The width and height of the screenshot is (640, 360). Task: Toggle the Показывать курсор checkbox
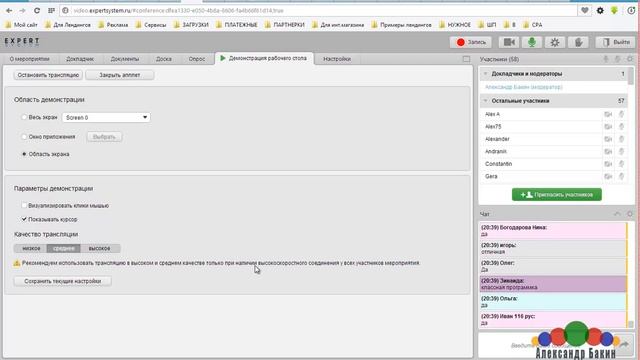tap(24, 219)
